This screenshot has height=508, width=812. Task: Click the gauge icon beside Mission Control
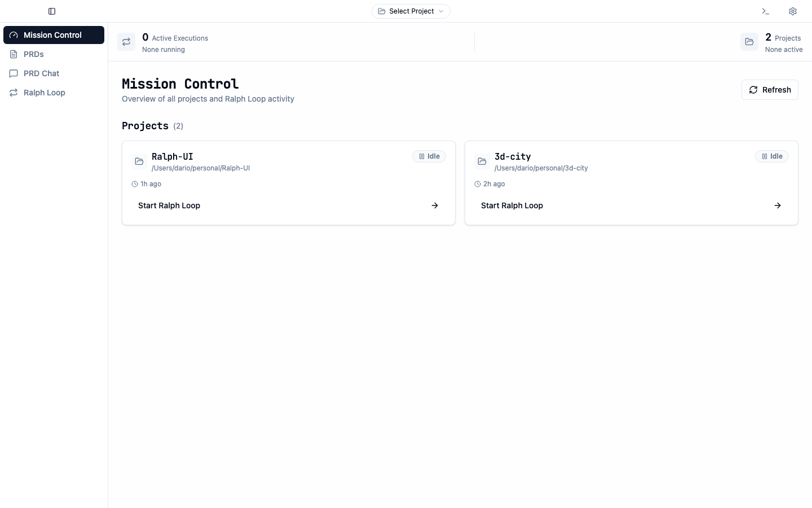(14, 35)
